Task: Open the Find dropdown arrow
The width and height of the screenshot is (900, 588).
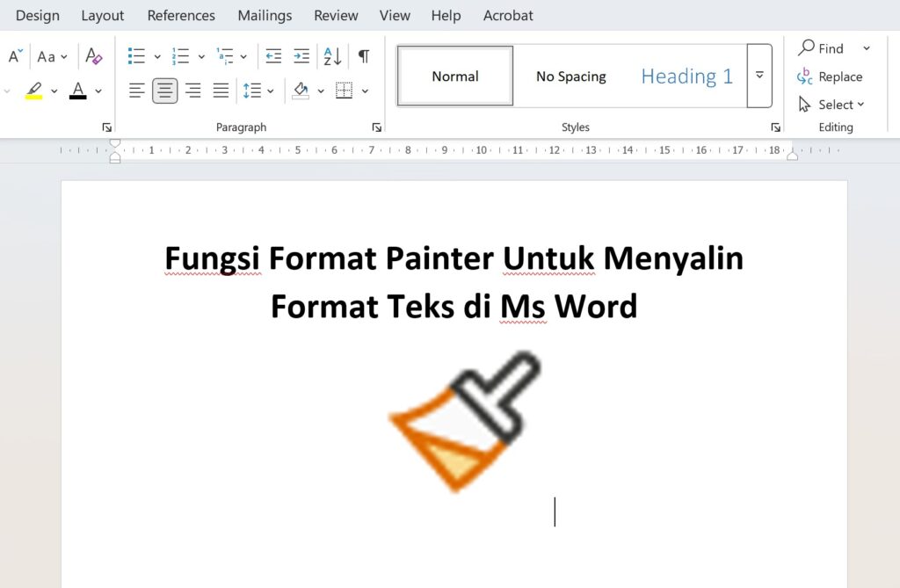Action: (x=867, y=48)
